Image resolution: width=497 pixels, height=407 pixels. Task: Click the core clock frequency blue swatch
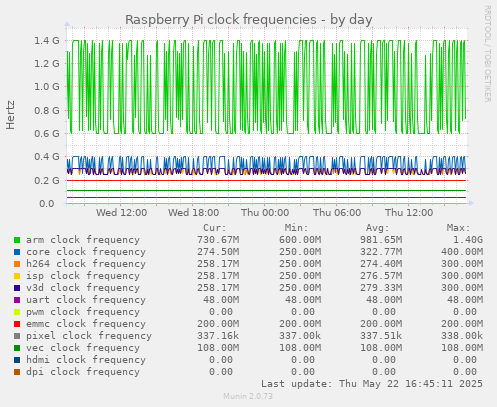[x=17, y=252]
